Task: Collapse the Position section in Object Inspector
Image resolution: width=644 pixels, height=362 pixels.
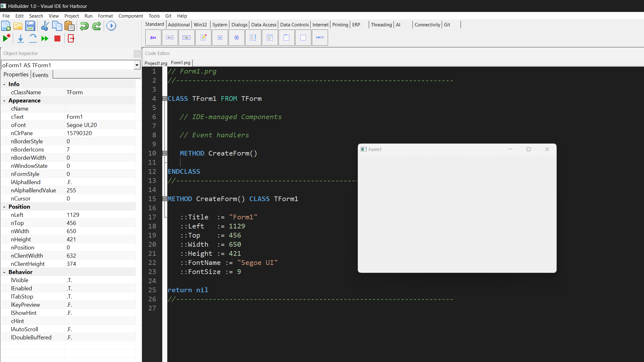Action: pos(4,206)
